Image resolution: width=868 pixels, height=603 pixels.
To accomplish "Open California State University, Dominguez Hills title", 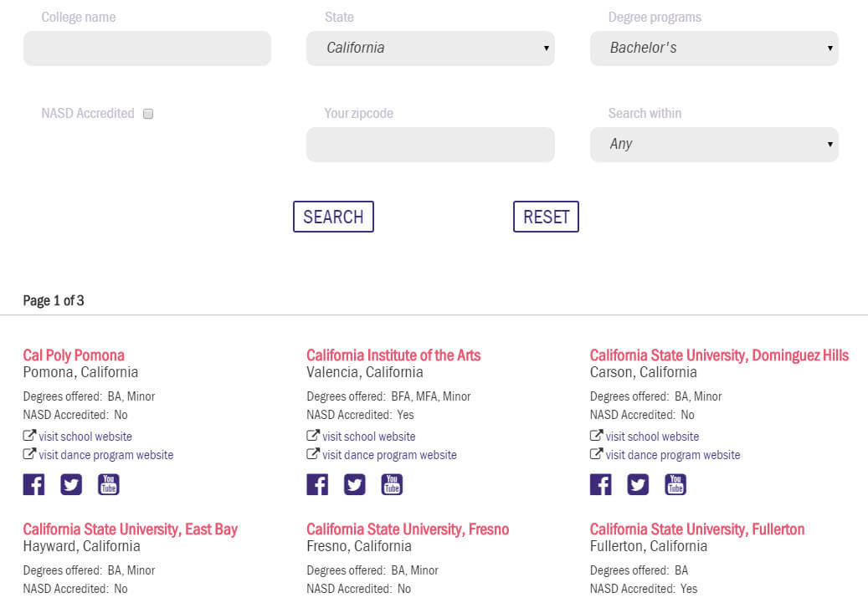I will [719, 355].
